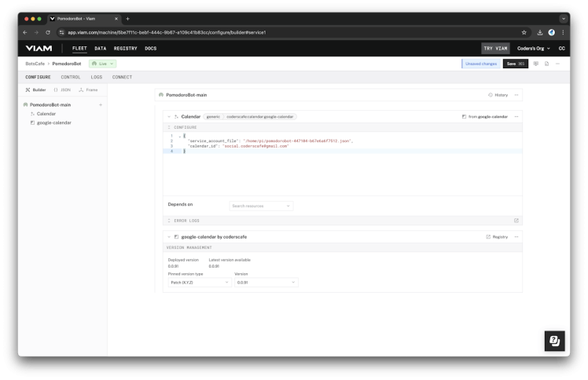The width and height of the screenshot is (588, 380).
Task: Open the Coders's Org dropdown
Action: (535, 48)
